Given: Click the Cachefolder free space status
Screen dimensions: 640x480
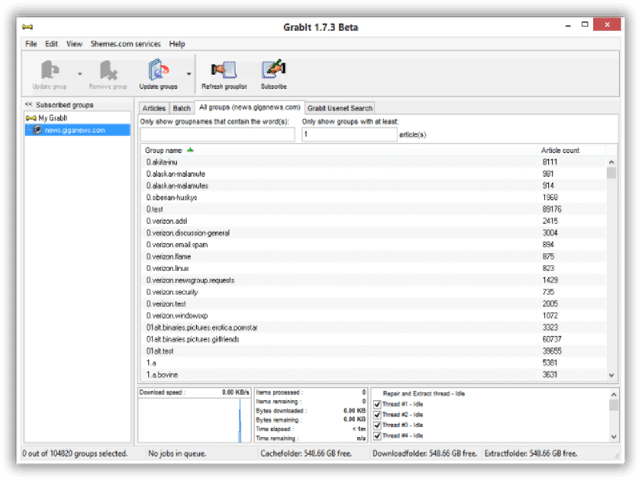Looking at the screenshot, I should coord(306,454).
